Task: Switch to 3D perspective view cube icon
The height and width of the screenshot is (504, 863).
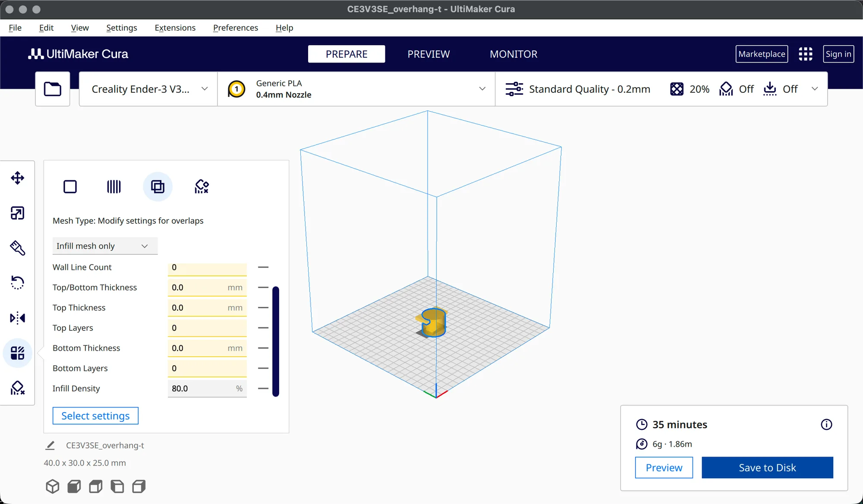Action: 53,486
